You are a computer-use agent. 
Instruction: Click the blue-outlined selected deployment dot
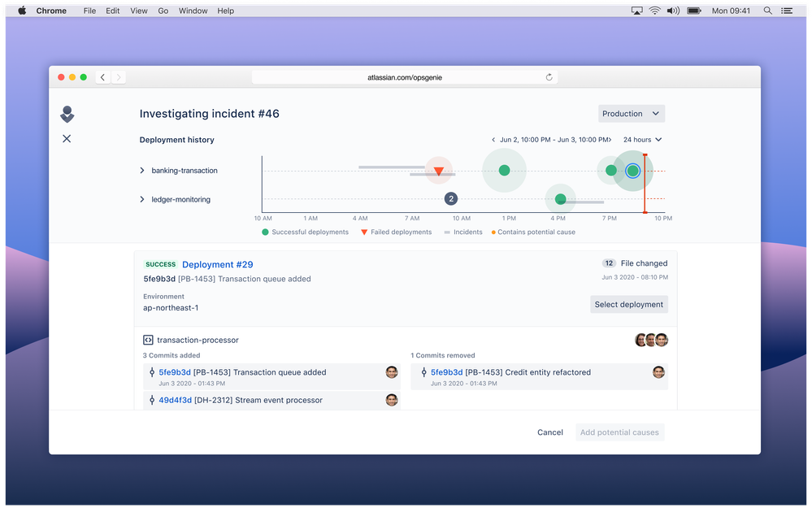coord(632,171)
